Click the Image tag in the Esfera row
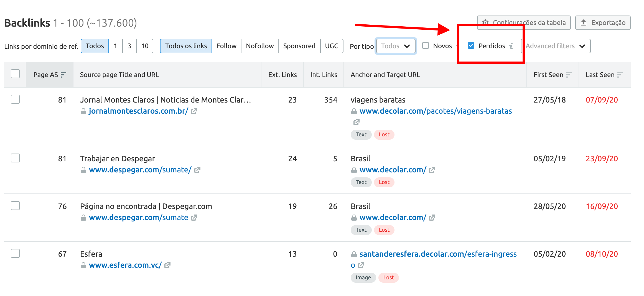This screenshot has width=644, height=296. point(363,278)
